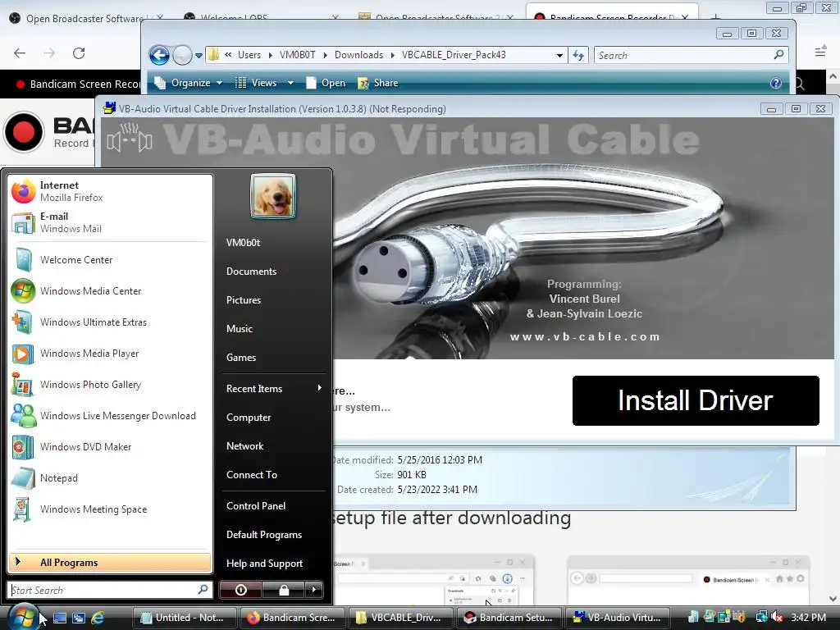
Task: Launch Windows Media Player
Action: coord(110,354)
